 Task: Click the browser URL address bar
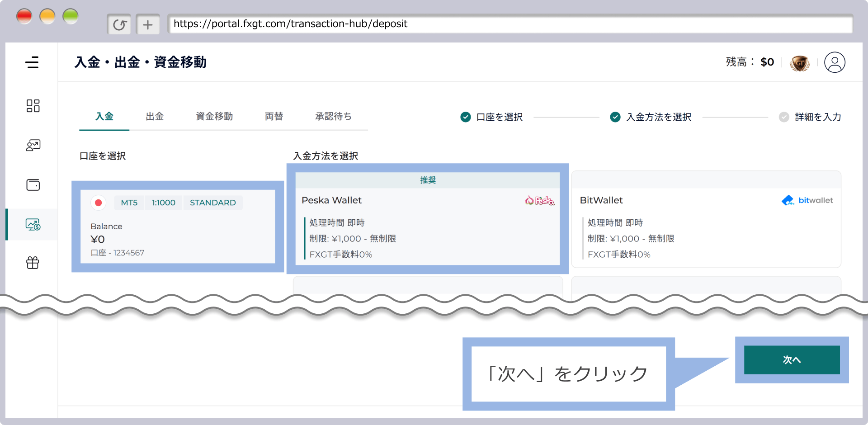pyautogui.click(x=510, y=24)
